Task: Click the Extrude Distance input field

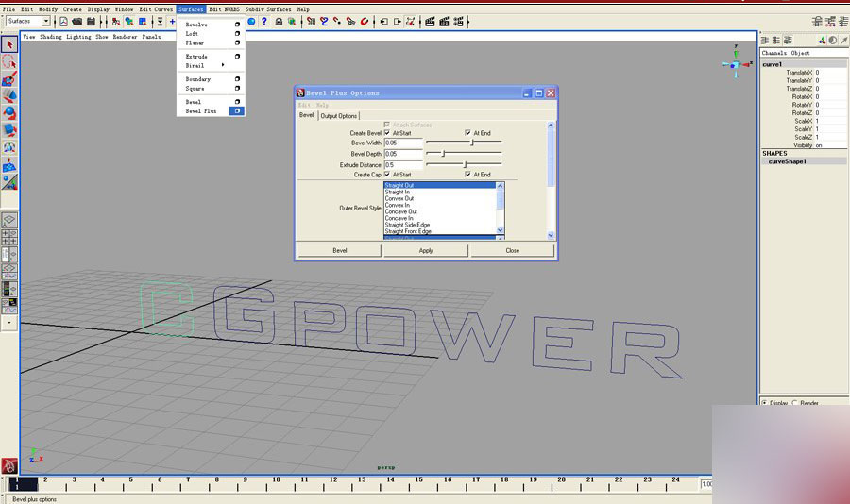Action: (402, 164)
